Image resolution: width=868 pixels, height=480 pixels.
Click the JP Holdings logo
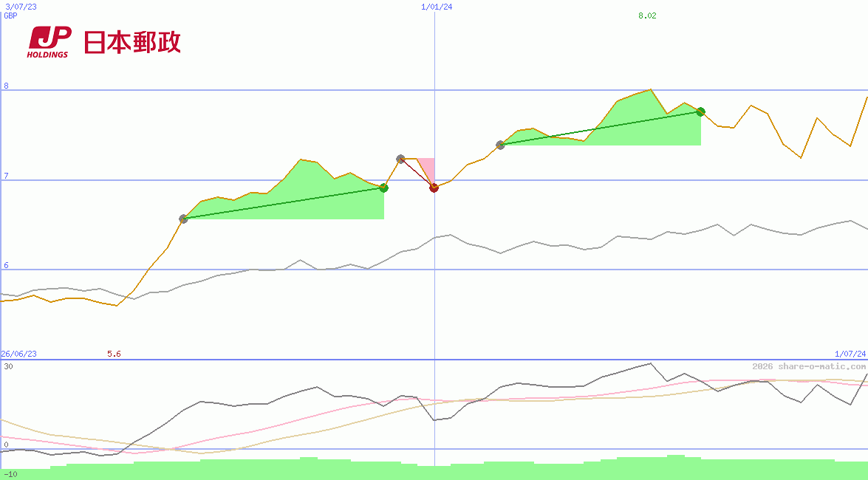[49, 42]
